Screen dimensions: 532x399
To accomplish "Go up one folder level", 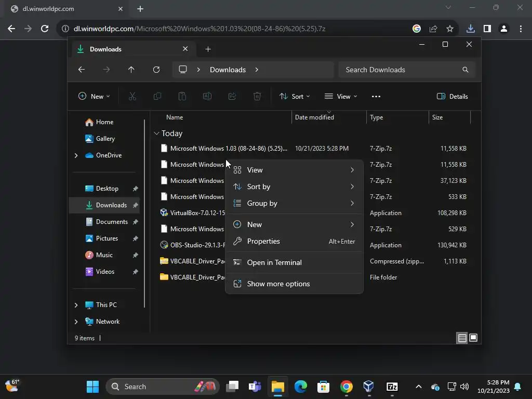I will pyautogui.click(x=131, y=70).
